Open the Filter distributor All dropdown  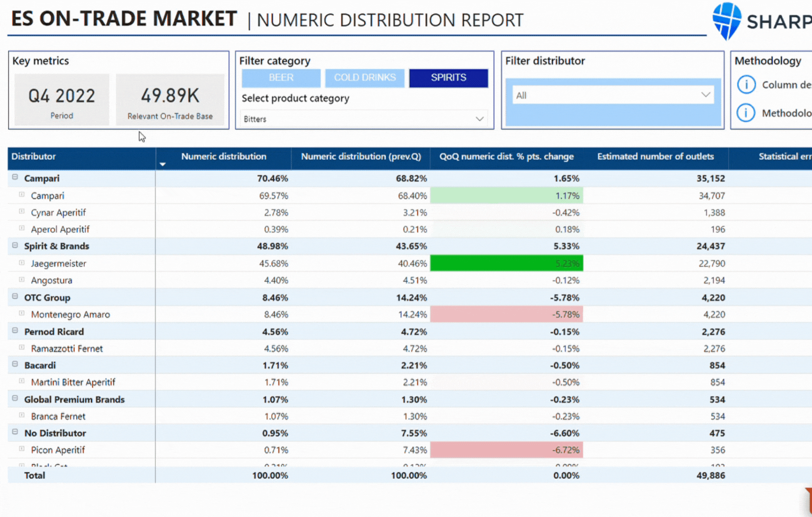613,95
